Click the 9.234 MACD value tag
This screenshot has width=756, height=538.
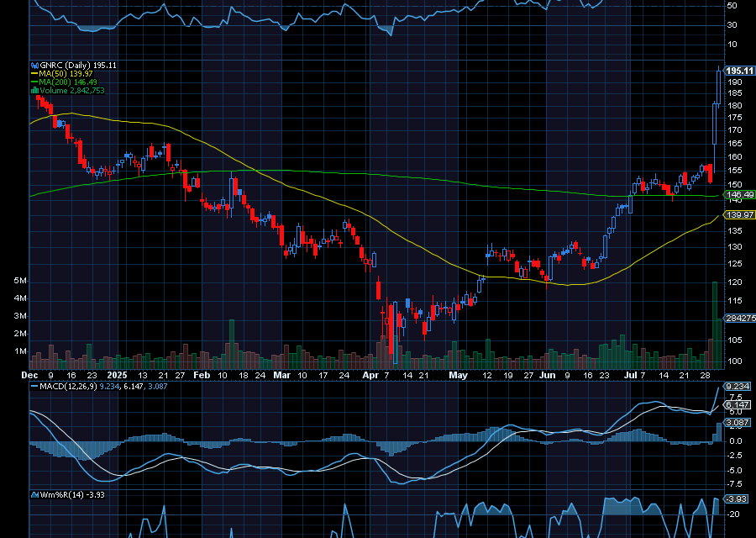[x=738, y=387]
